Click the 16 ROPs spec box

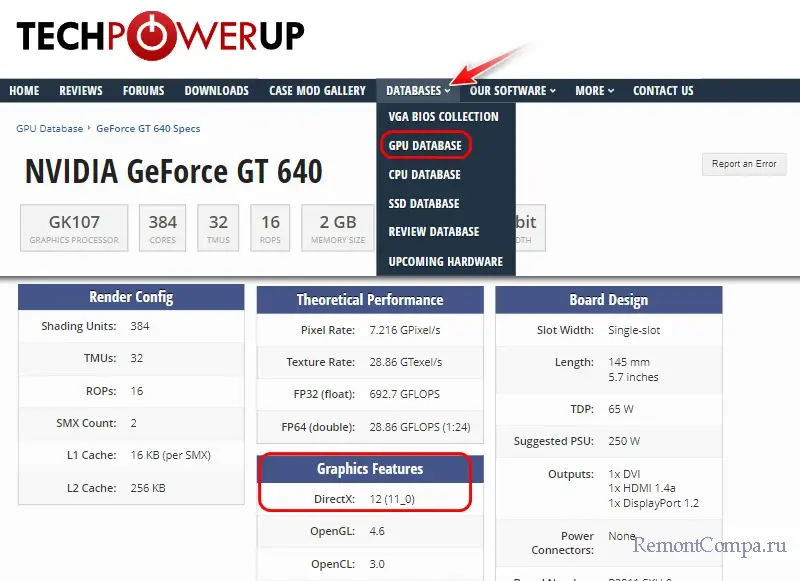pos(270,228)
